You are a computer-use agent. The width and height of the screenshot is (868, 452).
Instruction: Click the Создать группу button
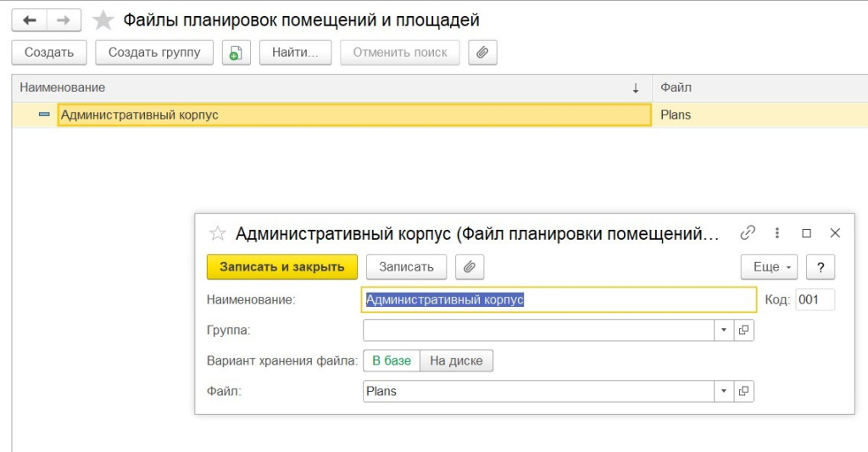coord(154,53)
